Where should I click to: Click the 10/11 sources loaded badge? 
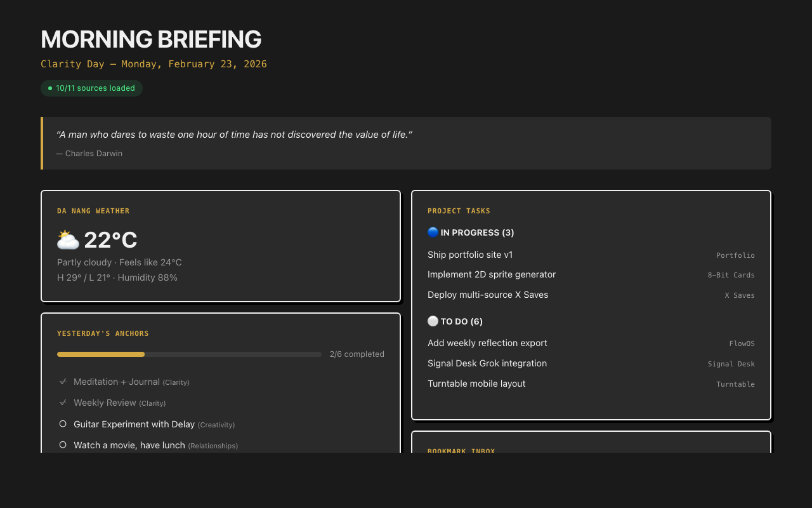coord(91,88)
